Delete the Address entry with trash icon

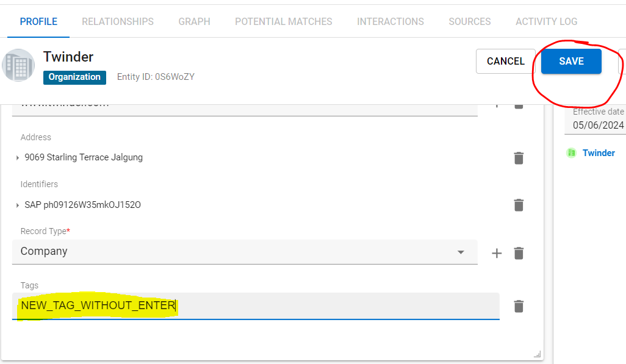519,158
